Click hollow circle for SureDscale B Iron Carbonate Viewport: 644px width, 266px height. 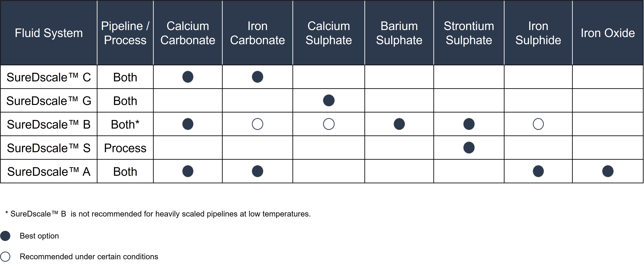pyautogui.click(x=257, y=124)
